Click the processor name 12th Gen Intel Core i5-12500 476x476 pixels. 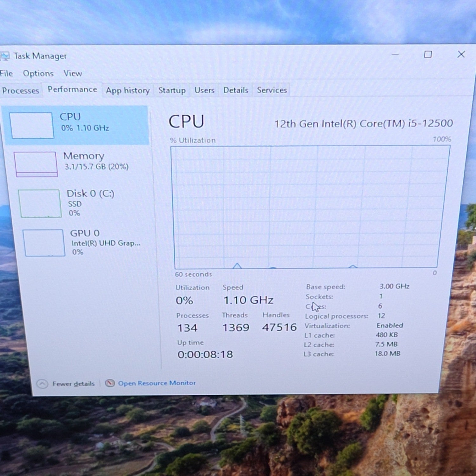[364, 123]
